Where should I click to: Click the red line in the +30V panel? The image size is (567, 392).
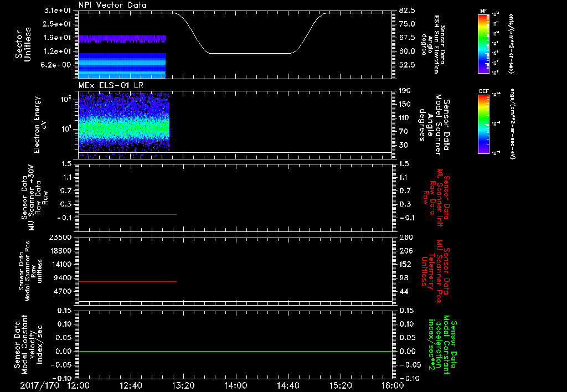[128, 214]
